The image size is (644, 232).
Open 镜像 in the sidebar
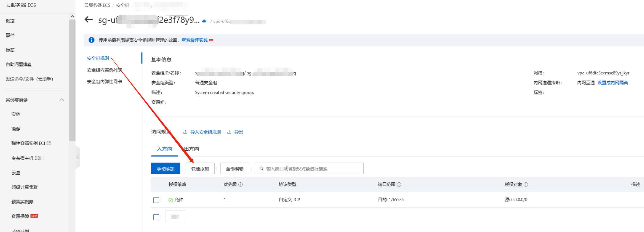coord(16,129)
